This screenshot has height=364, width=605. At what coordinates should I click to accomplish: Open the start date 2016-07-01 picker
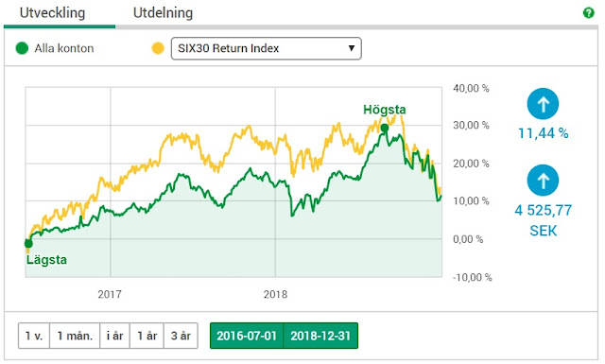click(x=247, y=336)
